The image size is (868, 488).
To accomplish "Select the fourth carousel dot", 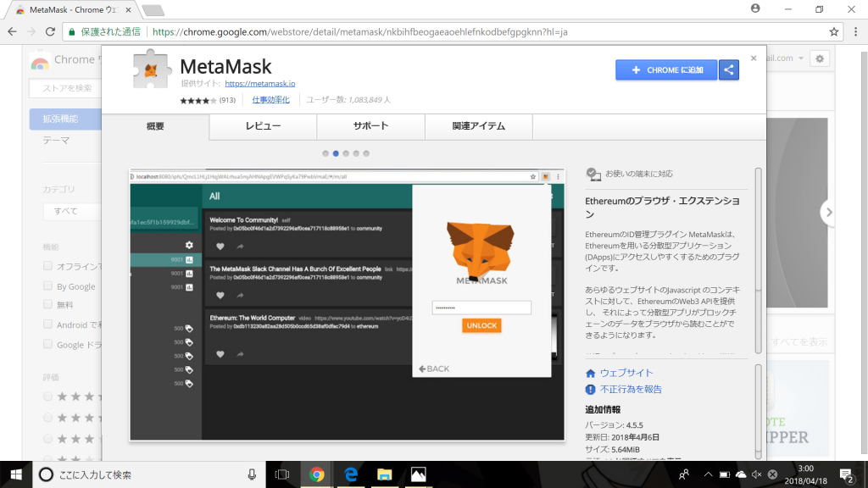I will (356, 154).
